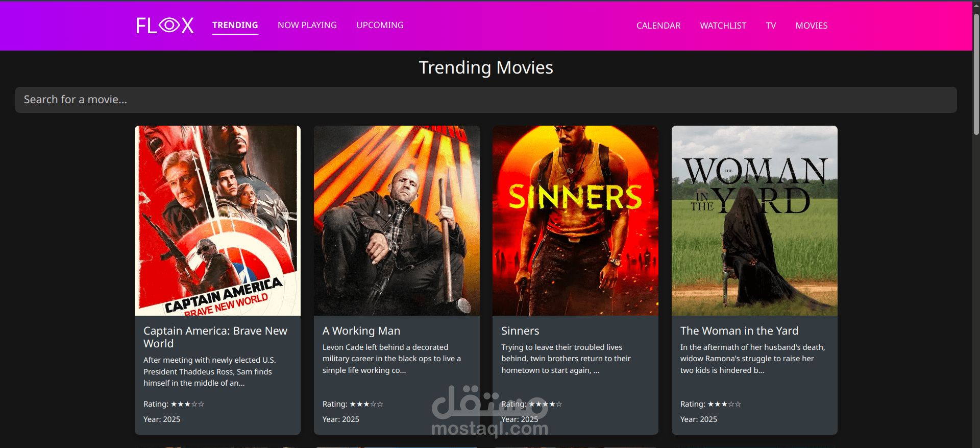This screenshot has height=448, width=980.
Task: Click Sinners star rating
Action: [x=545, y=404]
